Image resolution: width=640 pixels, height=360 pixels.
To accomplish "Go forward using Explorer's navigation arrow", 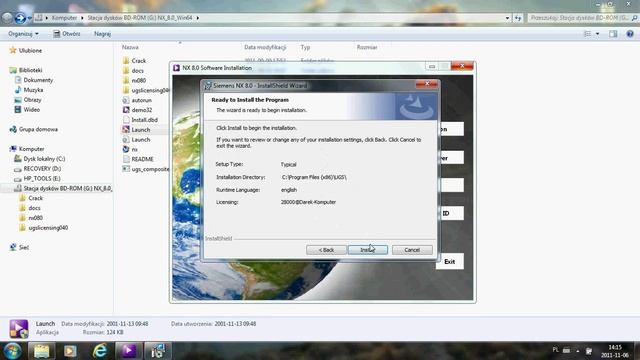I will point(20,18).
